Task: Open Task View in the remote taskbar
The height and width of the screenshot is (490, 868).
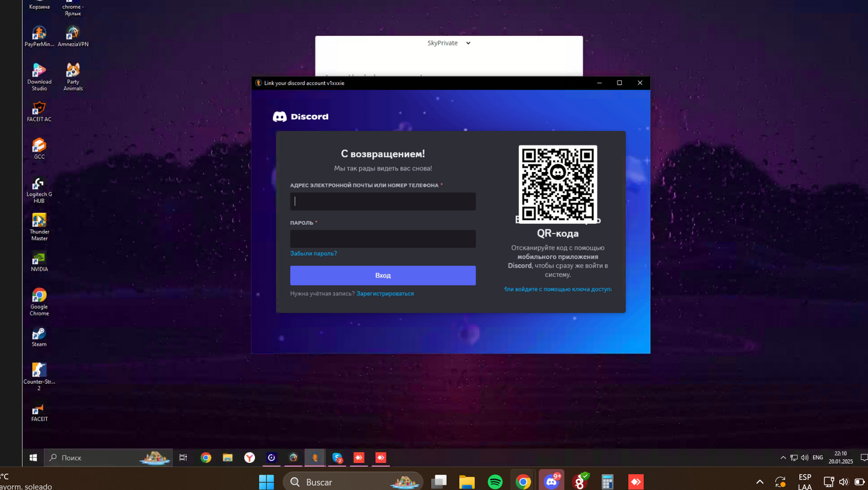Action: [x=183, y=457]
